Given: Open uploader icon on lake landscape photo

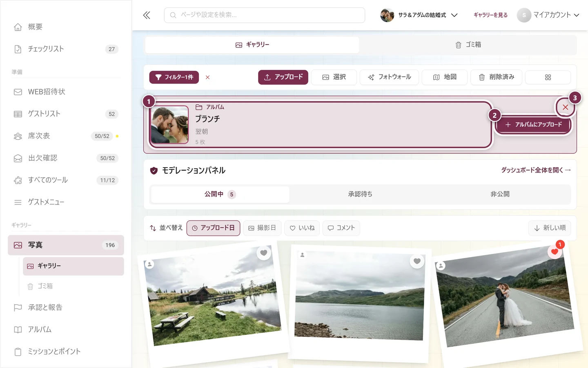Looking at the screenshot, I should click(x=302, y=255).
